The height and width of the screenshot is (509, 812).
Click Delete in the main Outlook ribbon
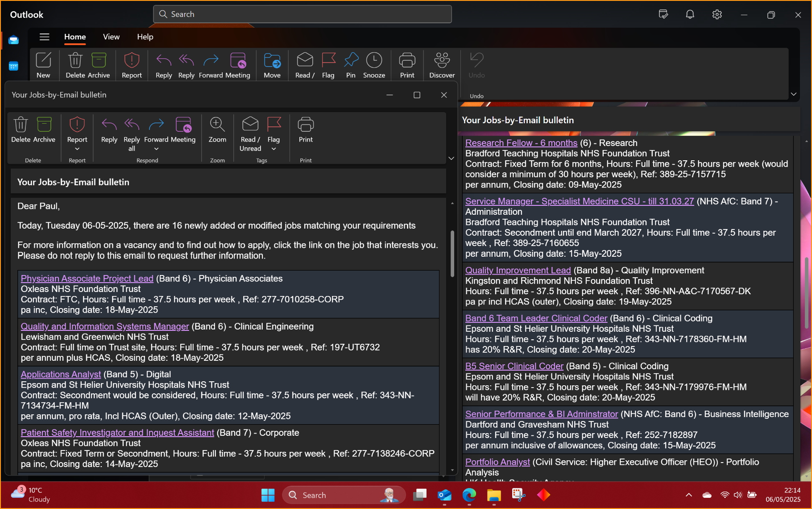point(75,65)
